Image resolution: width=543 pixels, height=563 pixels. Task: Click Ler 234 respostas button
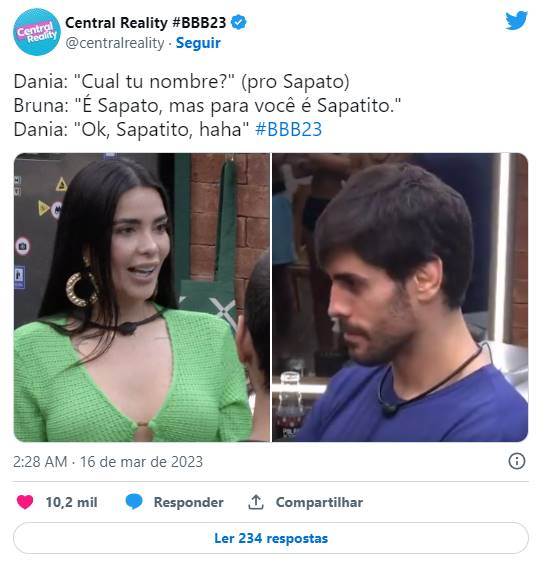(x=271, y=538)
